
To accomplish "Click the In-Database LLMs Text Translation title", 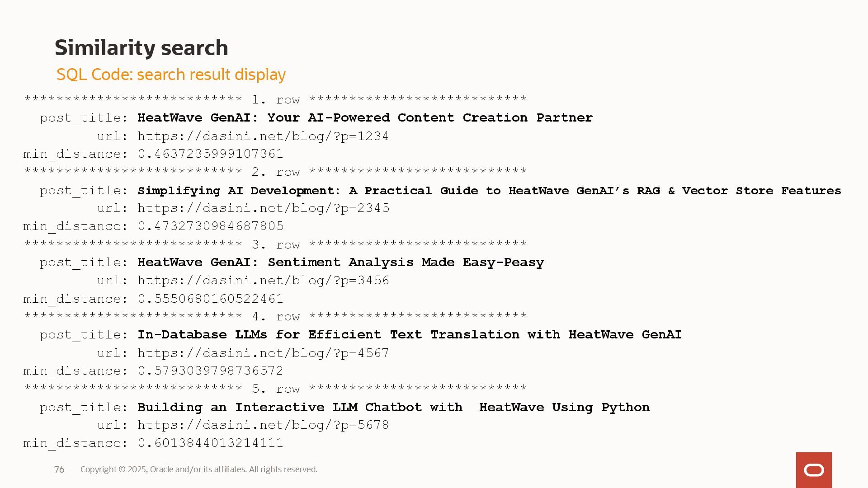I will point(409,334).
